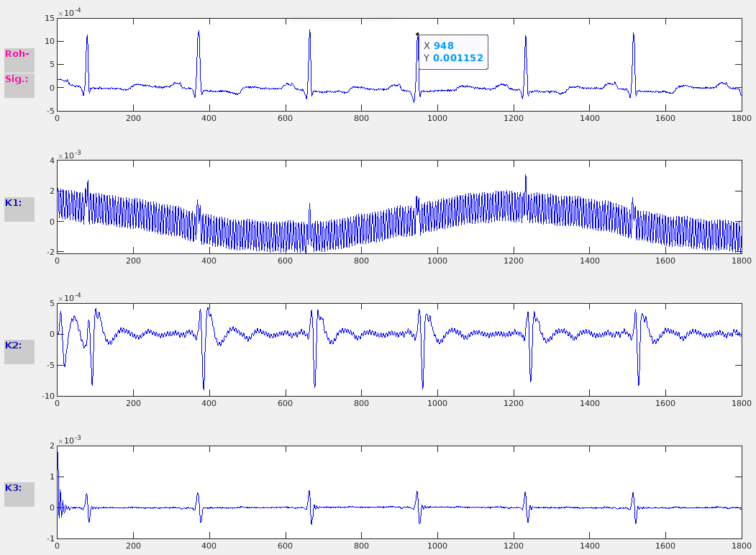Click the raw signal peak near x=665

[x=310, y=31]
